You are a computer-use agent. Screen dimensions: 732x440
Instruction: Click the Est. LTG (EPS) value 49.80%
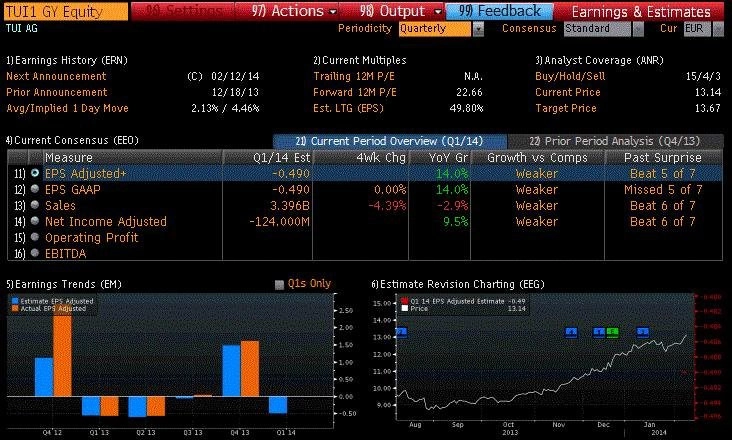tap(466, 108)
